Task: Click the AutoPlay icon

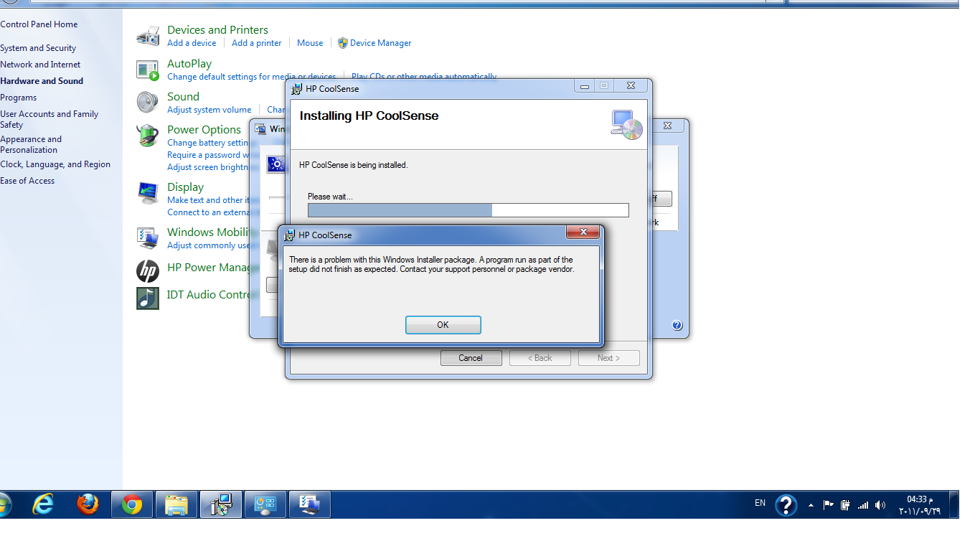Action: (x=148, y=70)
